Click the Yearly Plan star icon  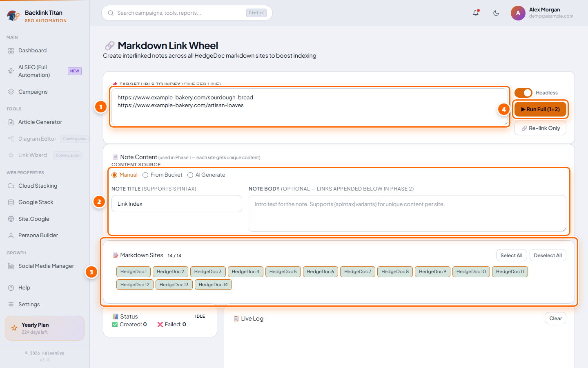(x=14, y=328)
